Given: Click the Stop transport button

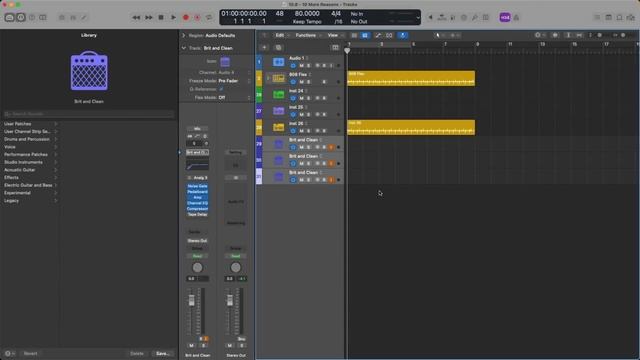Looking at the screenshot, I should click(x=161, y=18).
